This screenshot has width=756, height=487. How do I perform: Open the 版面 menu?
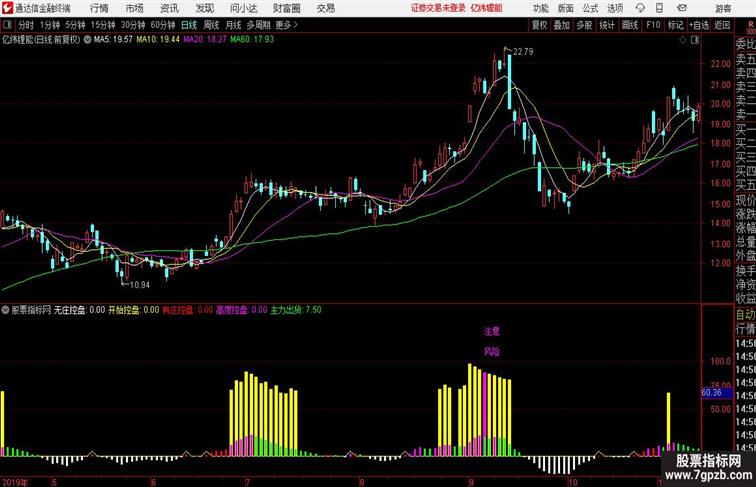click(x=566, y=8)
